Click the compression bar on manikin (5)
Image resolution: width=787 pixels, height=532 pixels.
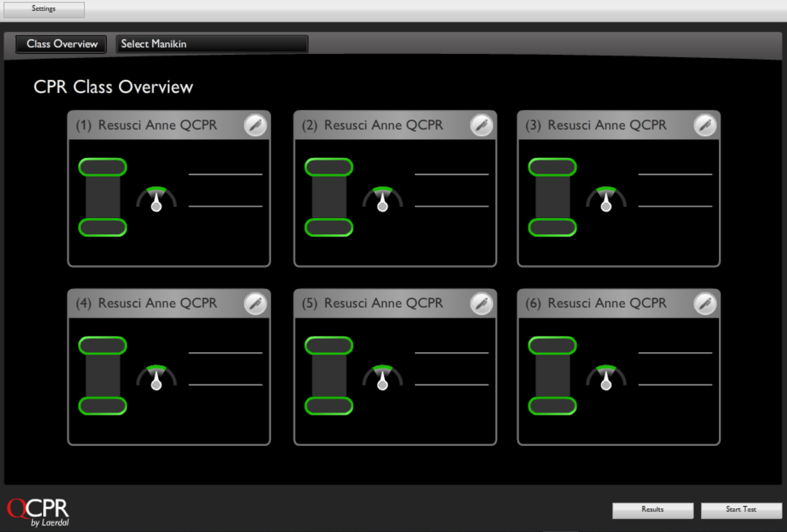point(329,375)
